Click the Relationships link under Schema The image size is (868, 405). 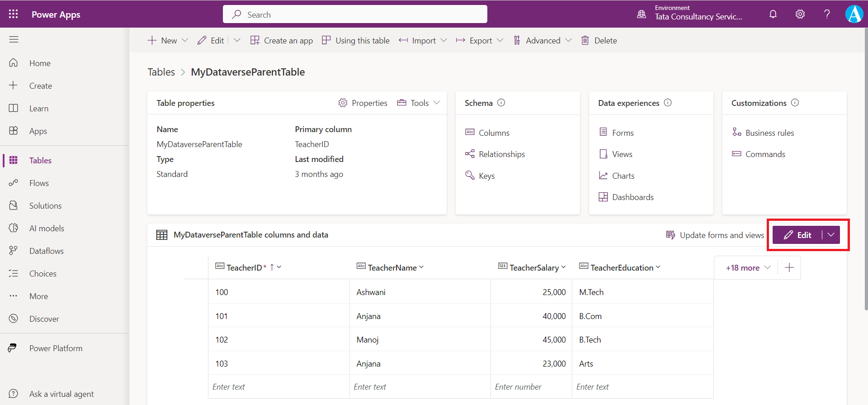coord(501,154)
